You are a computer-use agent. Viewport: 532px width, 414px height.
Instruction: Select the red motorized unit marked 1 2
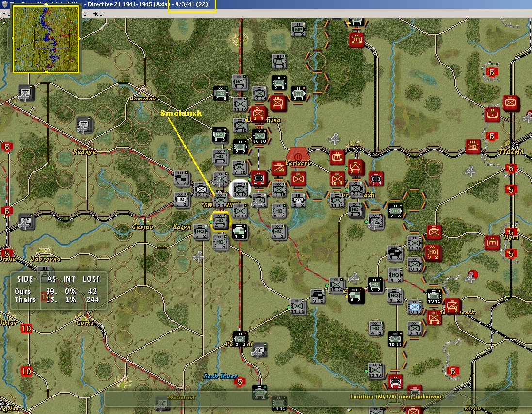click(x=452, y=306)
